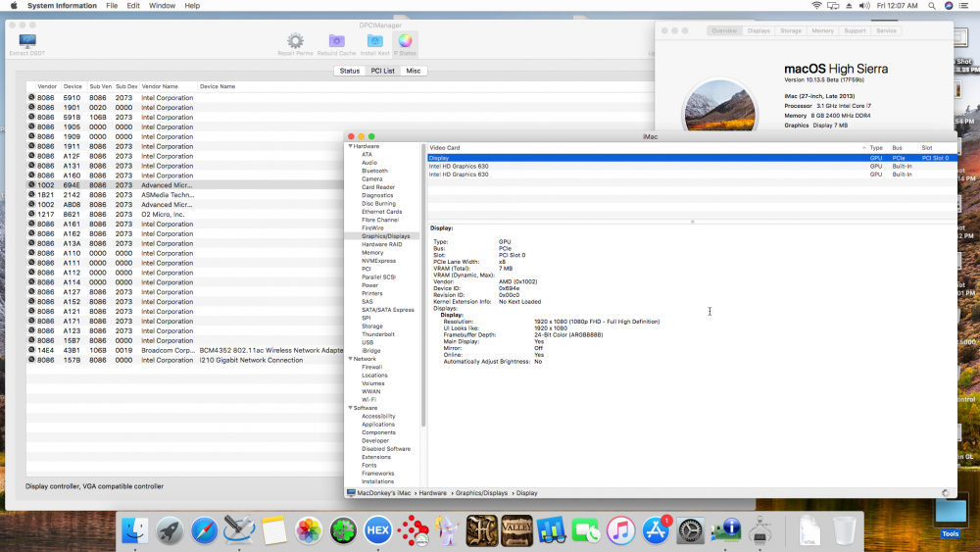Screen dimensions: 980x552
Task: Open Trash in the dock
Action: [845, 530]
